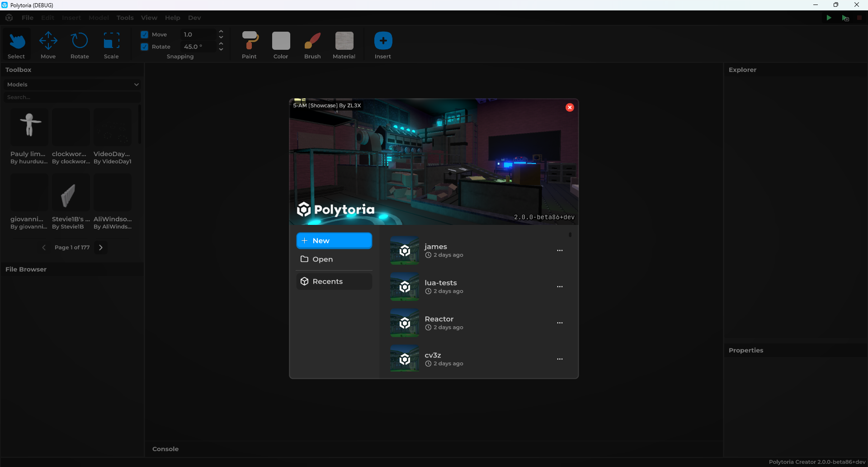Open options menu for Reactor project
Screen dimensions: 868x467
click(560, 323)
